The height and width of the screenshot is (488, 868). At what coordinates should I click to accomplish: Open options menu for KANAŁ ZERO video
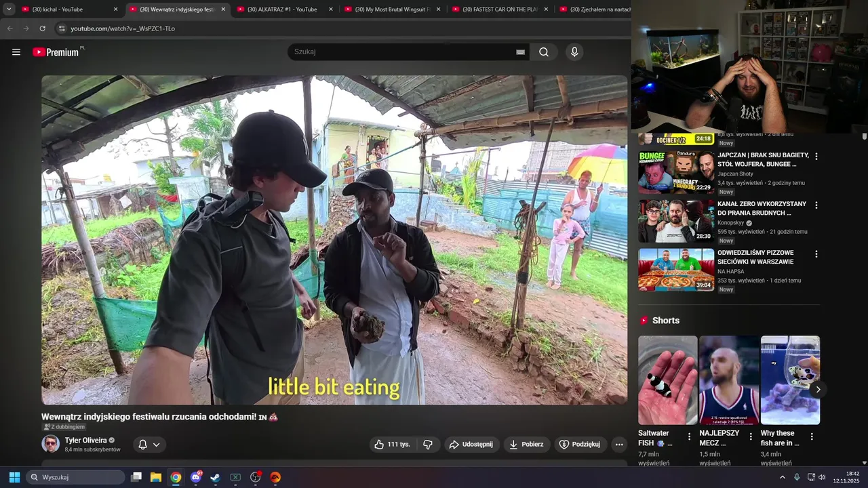[816, 205]
